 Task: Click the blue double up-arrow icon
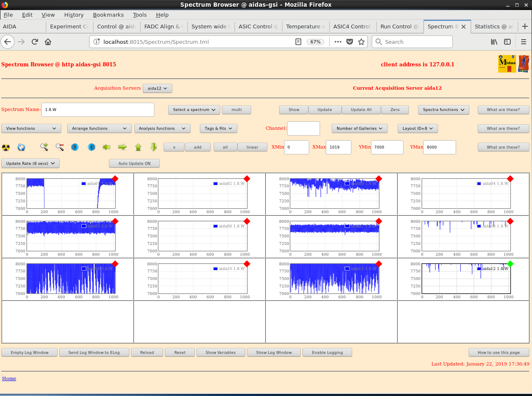point(91,147)
